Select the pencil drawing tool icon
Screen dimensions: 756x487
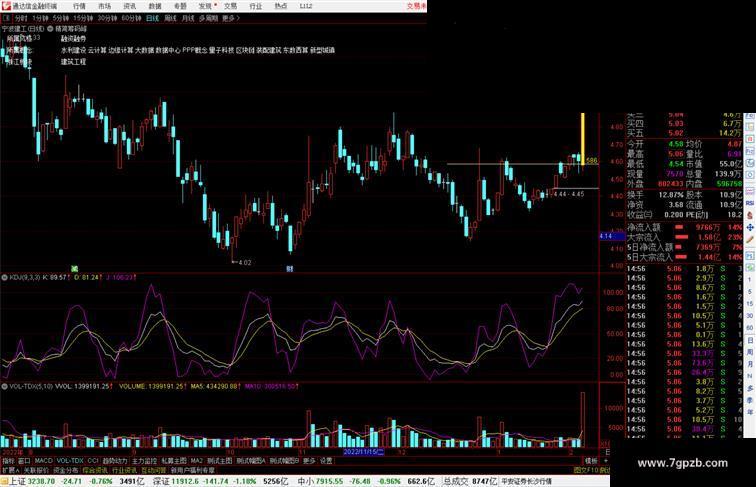click(x=750, y=239)
